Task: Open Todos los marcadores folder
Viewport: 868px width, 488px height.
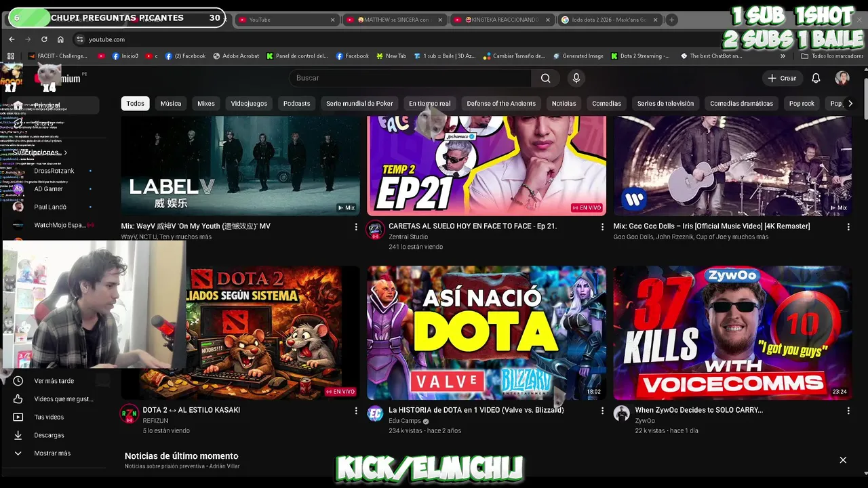Action: (833, 56)
